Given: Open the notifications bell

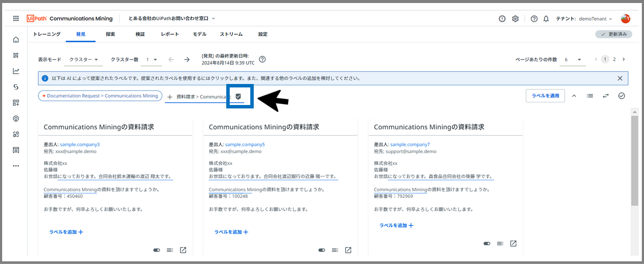Looking at the screenshot, I should pyautogui.click(x=546, y=19).
